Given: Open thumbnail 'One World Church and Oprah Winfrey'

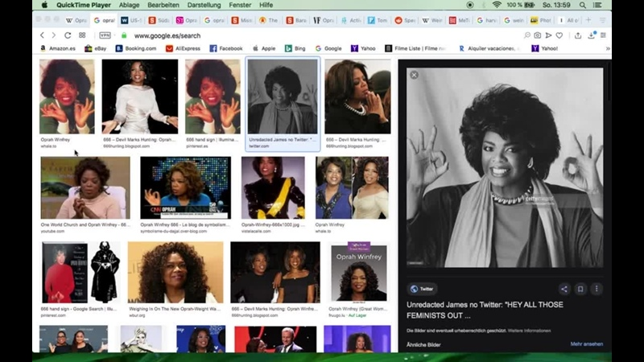Looking at the screenshot, I should point(85,187).
